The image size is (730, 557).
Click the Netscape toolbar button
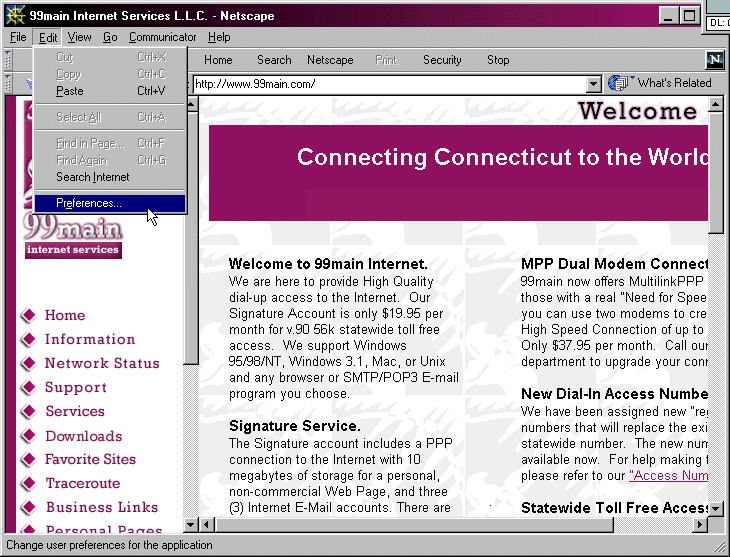click(330, 60)
